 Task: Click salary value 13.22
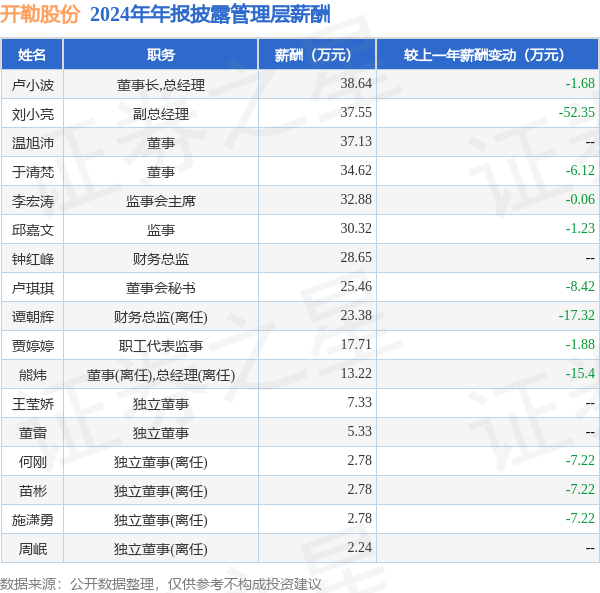tap(356, 373)
